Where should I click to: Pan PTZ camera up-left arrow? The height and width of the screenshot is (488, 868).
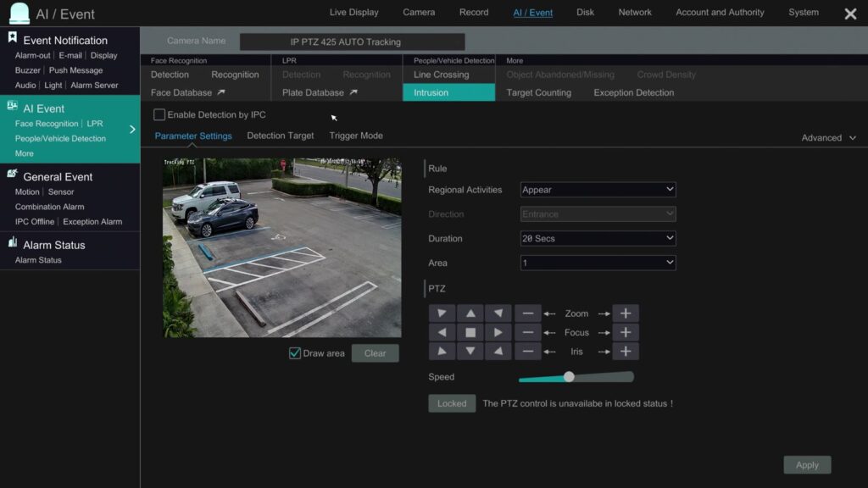tap(442, 313)
